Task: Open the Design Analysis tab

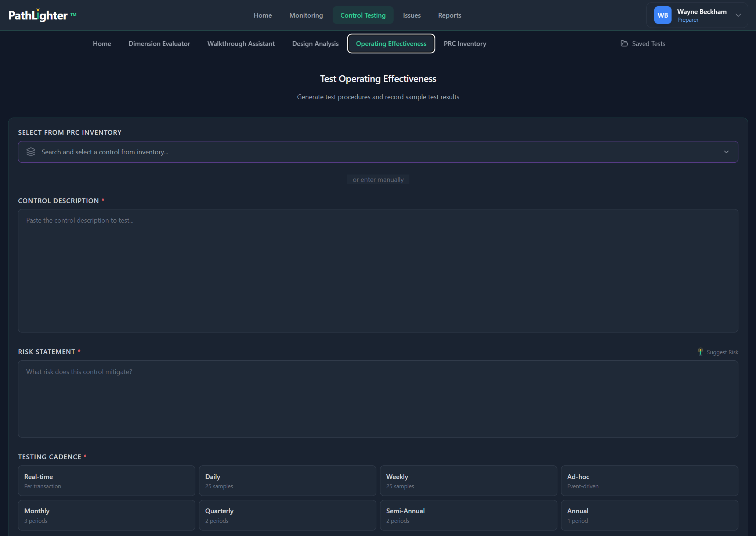Action: [x=315, y=43]
